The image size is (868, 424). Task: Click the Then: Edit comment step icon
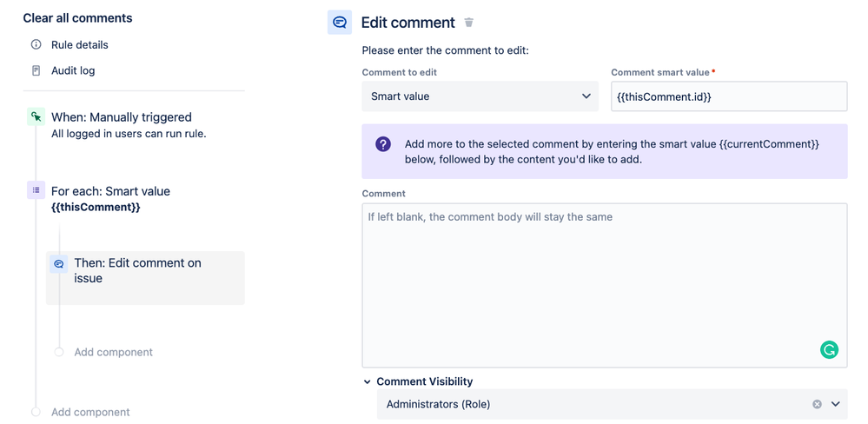(59, 263)
